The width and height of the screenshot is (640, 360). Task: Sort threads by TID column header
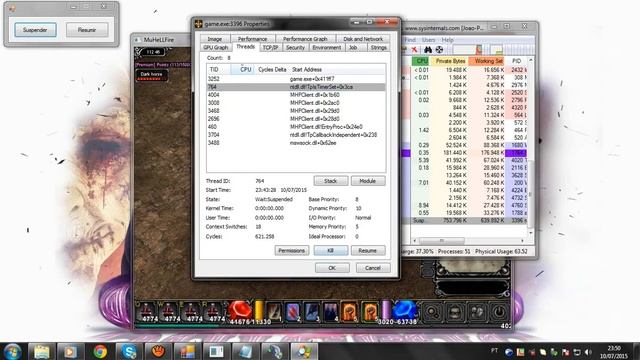218,69
